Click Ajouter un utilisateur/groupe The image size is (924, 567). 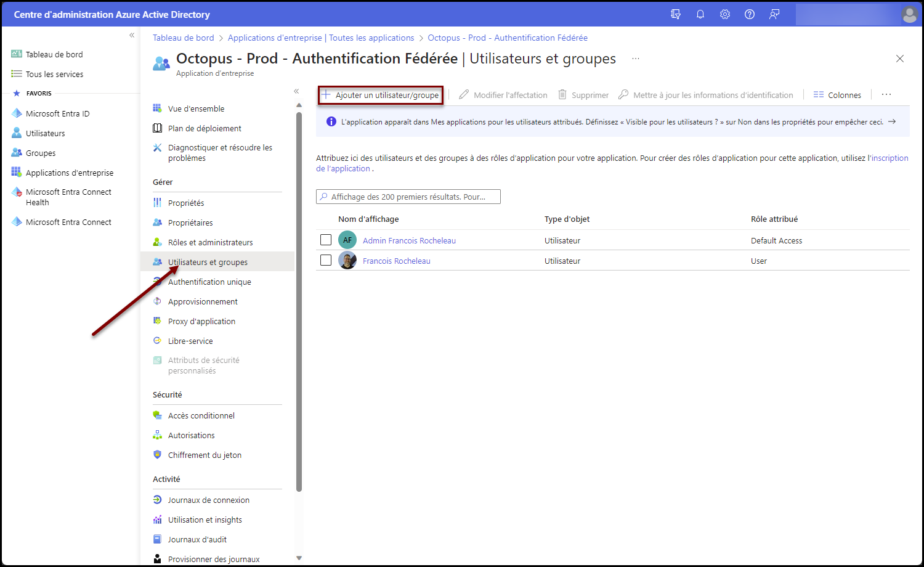[380, 94]
